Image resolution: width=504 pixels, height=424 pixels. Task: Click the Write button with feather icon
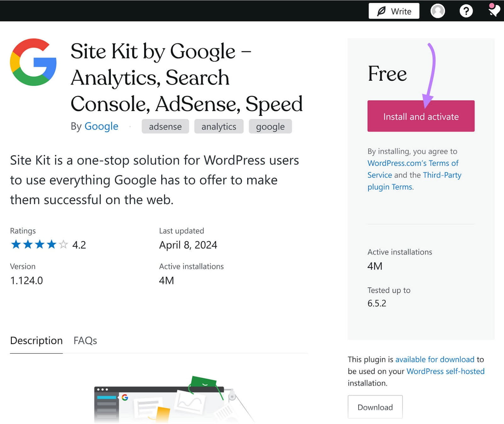394,11
